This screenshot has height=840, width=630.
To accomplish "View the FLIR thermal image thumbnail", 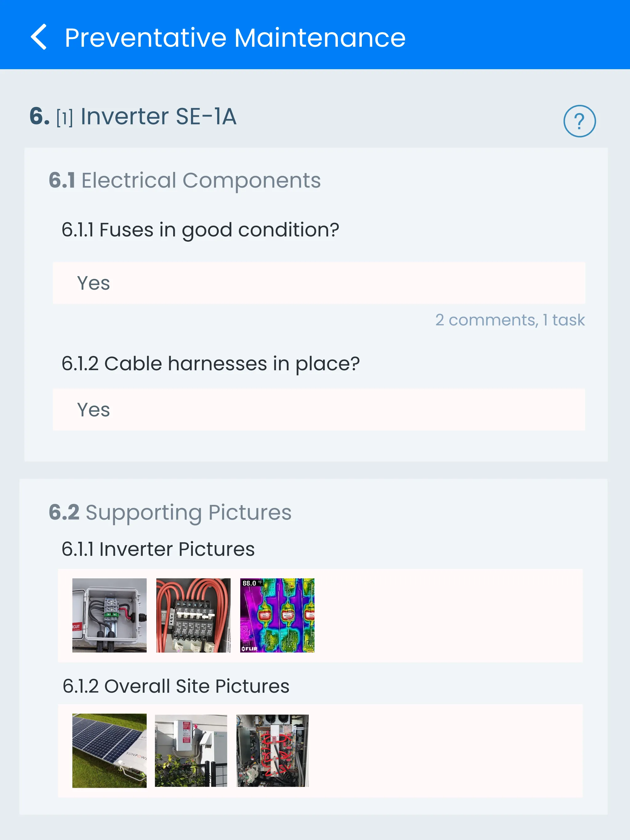I will [x=277, y=615].
